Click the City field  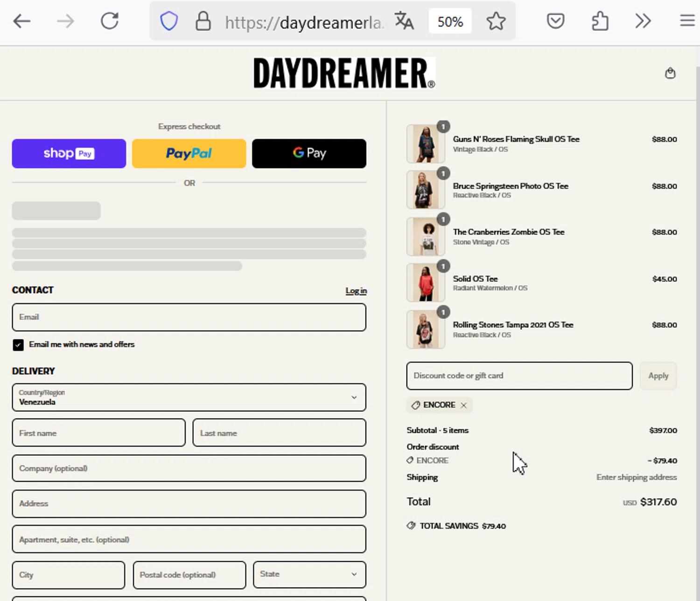coord(69,575)
